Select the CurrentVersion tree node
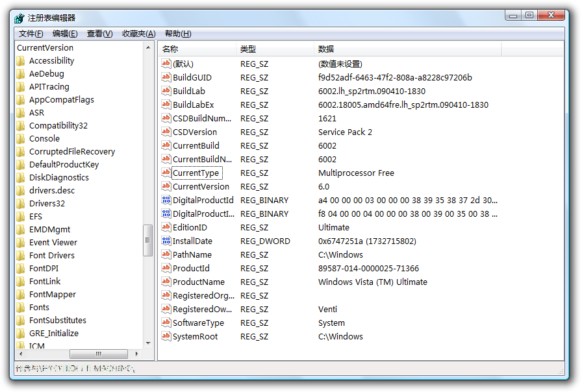 click(45, 48)
